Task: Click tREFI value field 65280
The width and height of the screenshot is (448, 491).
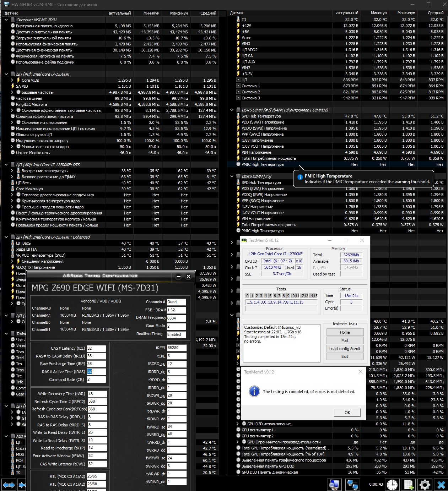Action: click(177, 348)
